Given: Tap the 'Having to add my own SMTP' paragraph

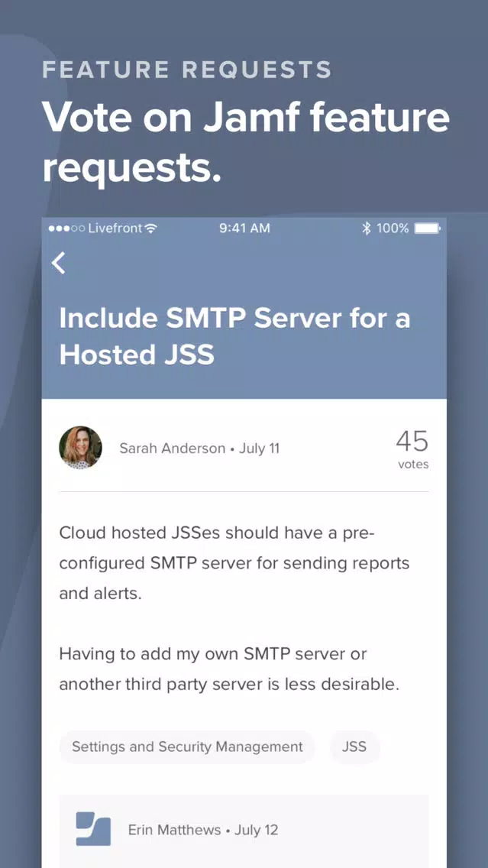Looking at the screenshot, I should pos(229,669).
